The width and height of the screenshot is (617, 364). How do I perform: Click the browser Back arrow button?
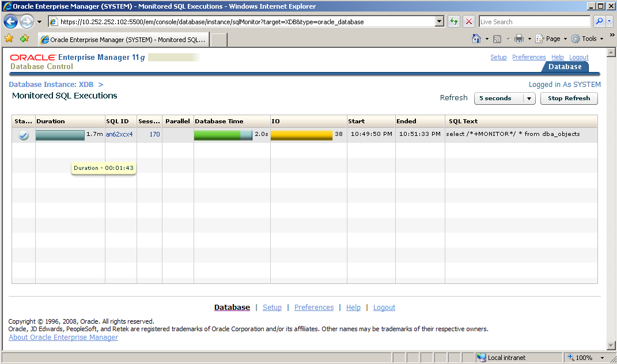(10, 22)
